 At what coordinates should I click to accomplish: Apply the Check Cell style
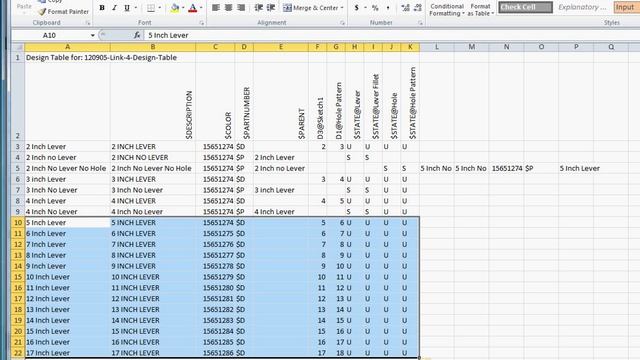tap(525, 7)
